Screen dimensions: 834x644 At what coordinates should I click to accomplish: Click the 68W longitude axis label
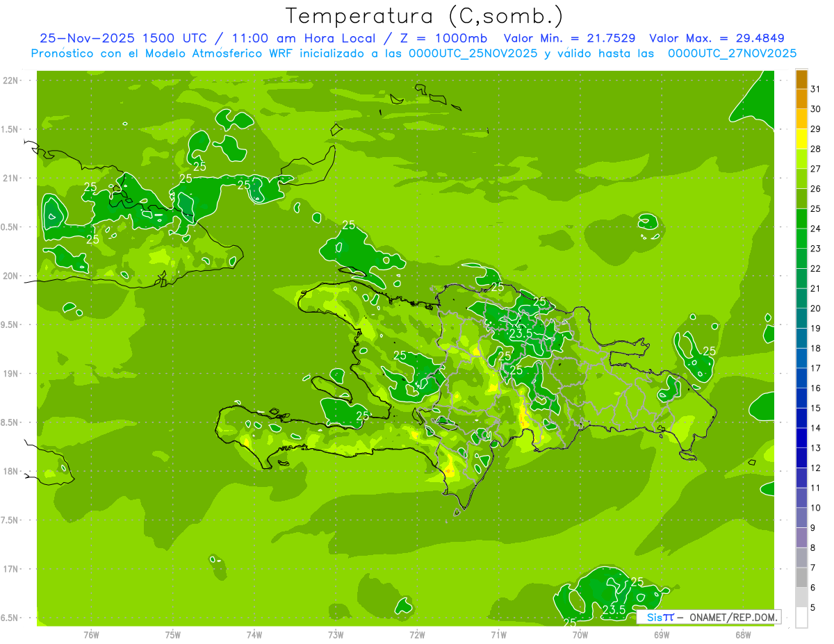[x=743, y=634]
